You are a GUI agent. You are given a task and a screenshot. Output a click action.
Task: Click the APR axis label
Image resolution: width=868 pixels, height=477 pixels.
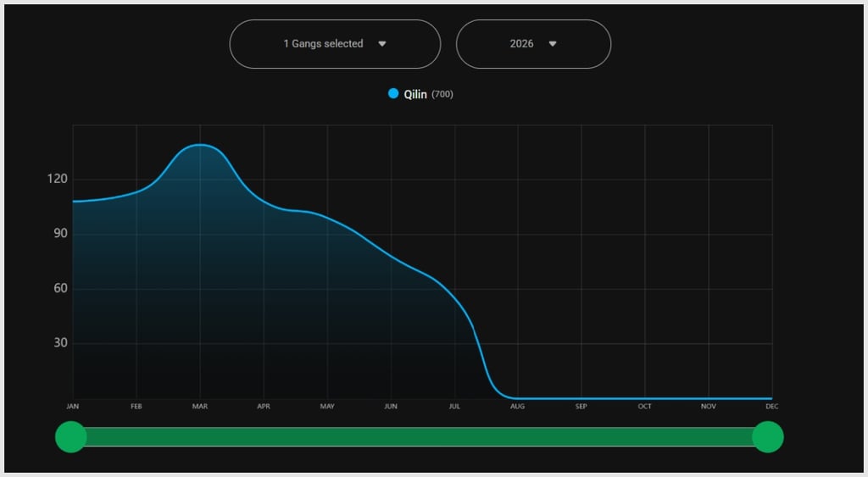tap(264, 406)
